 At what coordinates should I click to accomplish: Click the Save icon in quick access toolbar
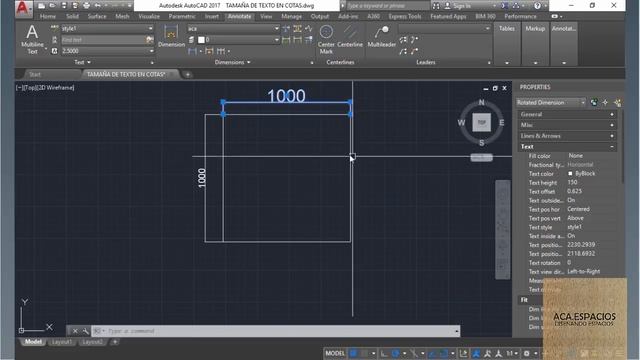pos(64,6)
